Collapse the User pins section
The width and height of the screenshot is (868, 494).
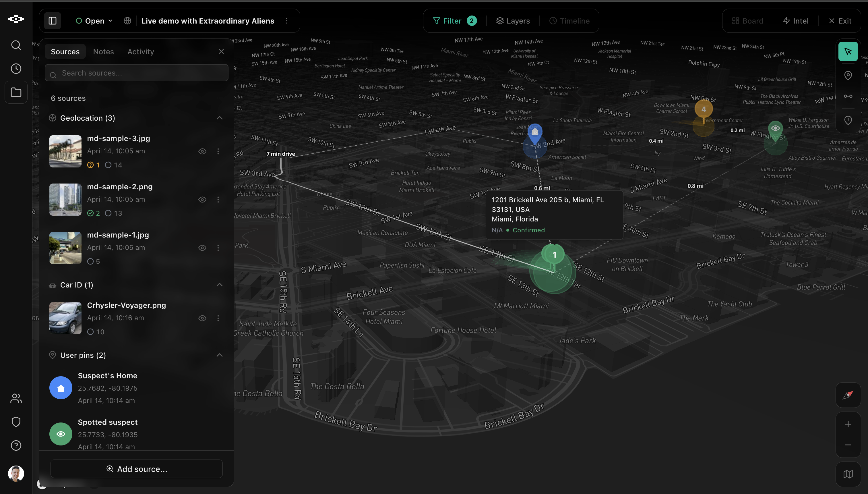point(220,355)
